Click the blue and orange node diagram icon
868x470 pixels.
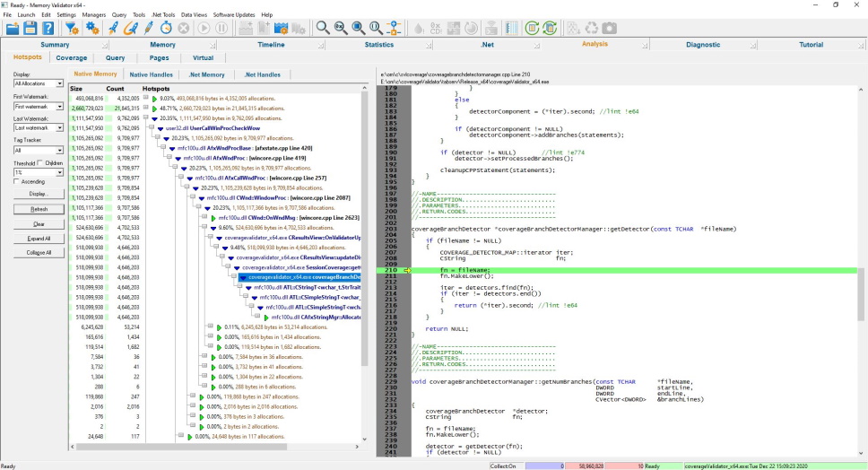point(394,28)
